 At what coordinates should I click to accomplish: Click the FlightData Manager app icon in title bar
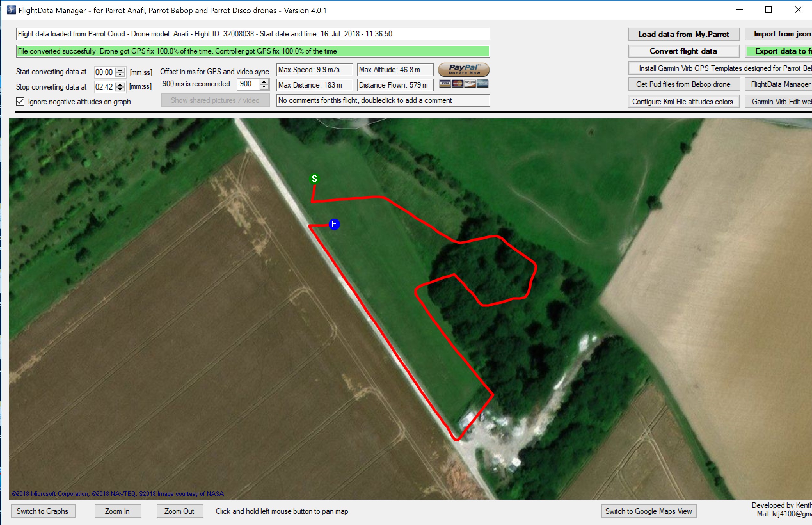coord(11,10)
